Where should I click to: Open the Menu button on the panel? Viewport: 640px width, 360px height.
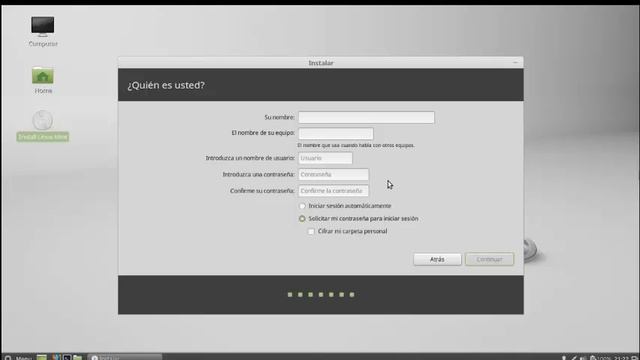(18, 358)
